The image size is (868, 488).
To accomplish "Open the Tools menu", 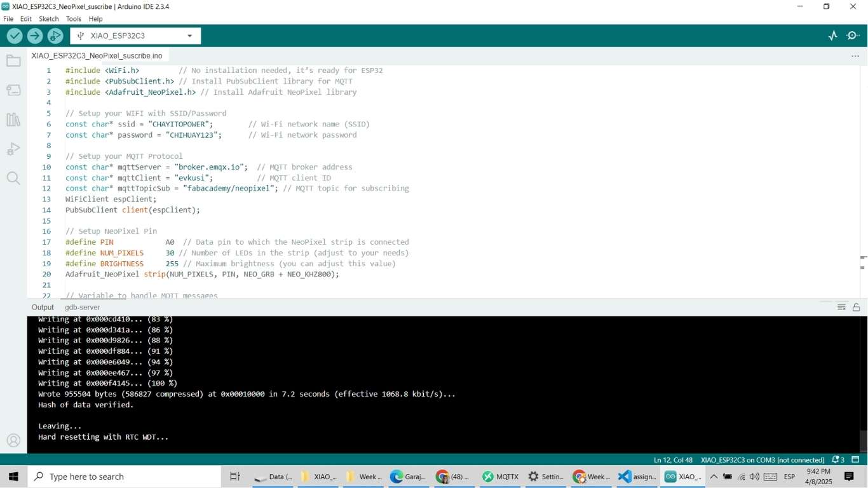I will 74,19.
